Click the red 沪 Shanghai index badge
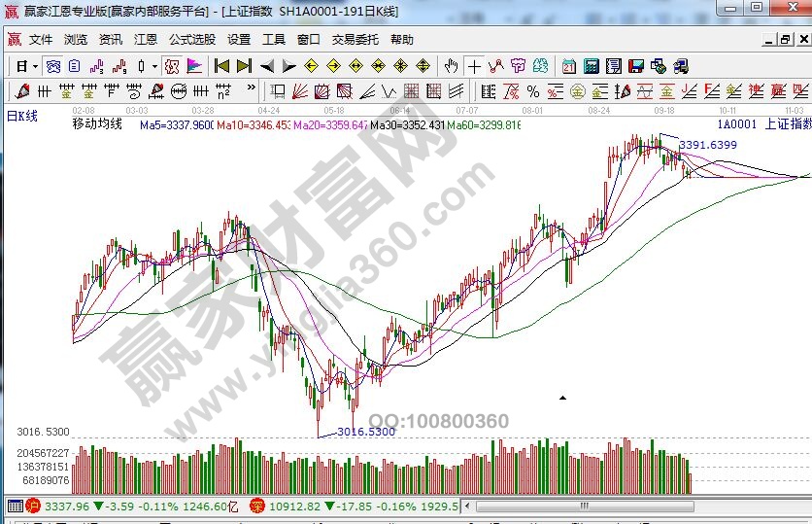 tap(32, 506)
